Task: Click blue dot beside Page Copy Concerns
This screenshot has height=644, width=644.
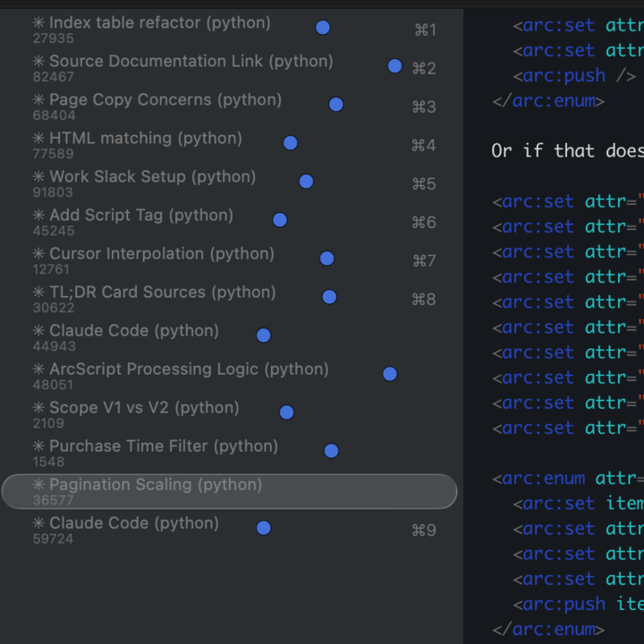Action: [336, 105]
